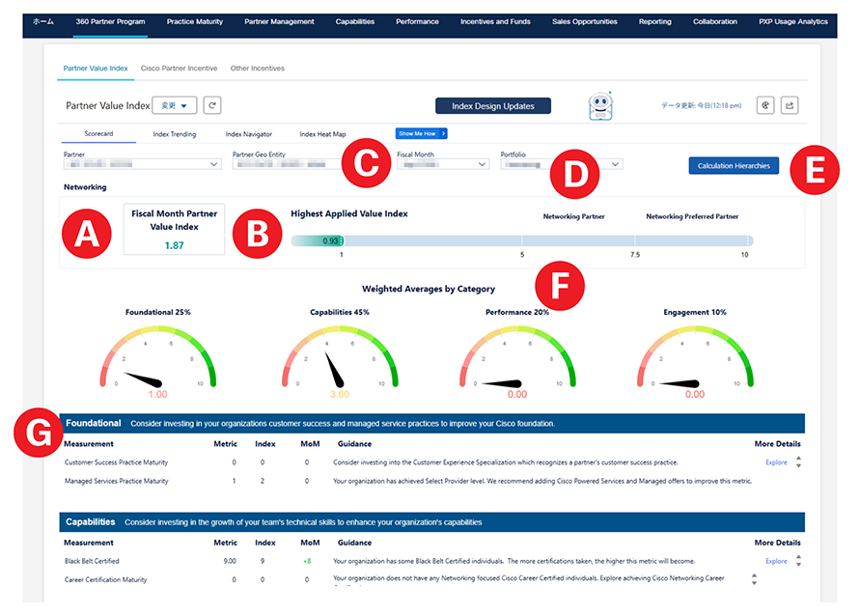Click sort arrows in Customer Success row
860x616 pixels.
click(x=798, y=462)
